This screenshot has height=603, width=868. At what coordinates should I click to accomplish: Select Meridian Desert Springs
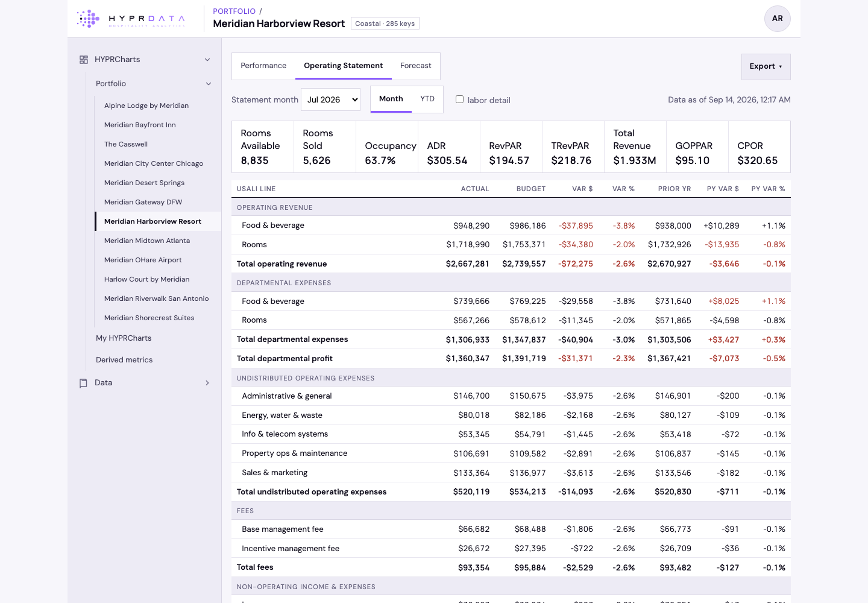[x=158, y=183]
